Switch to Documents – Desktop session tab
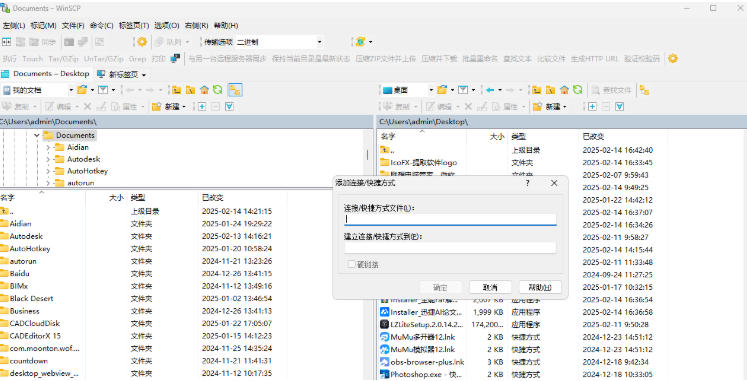Image resolution: width=747 pixels, height=381 pixels. click(x=46, y=74)
